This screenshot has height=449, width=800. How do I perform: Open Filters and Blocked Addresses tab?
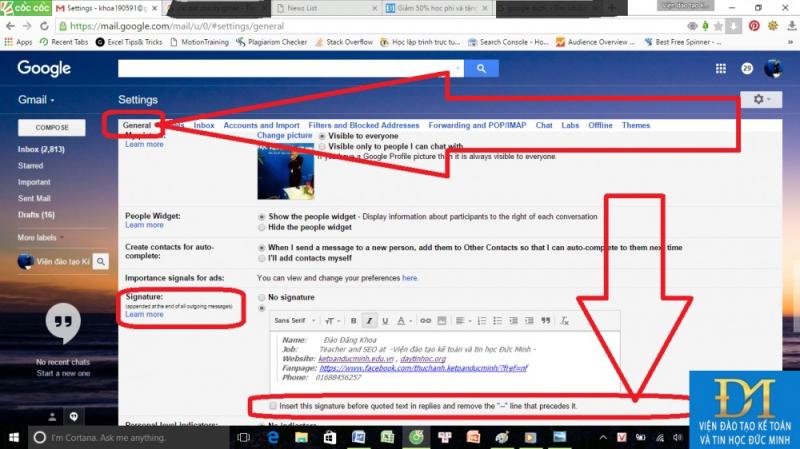(364, 125)
